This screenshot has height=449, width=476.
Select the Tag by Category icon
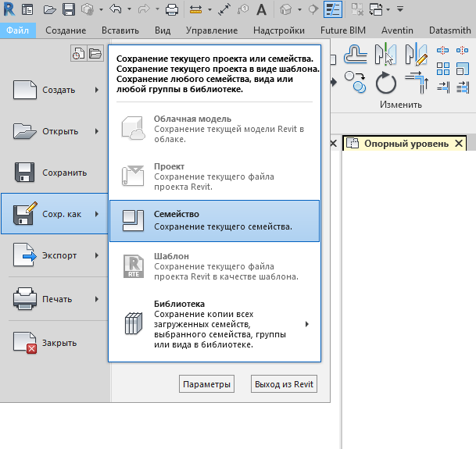[x=243, y=9]
